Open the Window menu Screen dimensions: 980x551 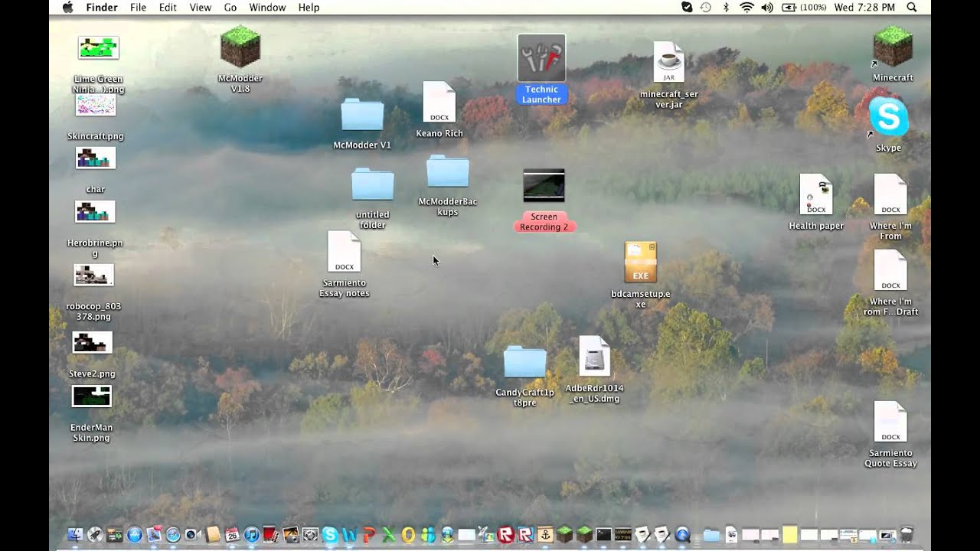tap(267, 8)
